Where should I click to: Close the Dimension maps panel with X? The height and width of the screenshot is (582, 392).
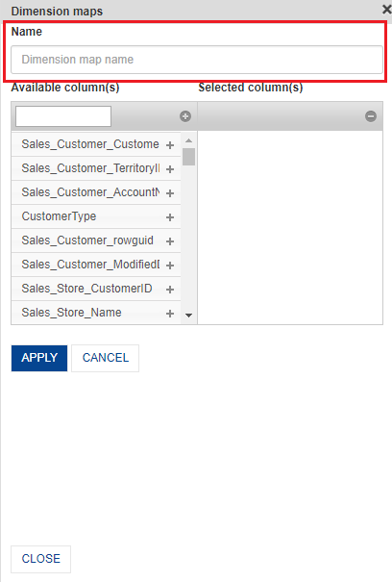(387, 10)
